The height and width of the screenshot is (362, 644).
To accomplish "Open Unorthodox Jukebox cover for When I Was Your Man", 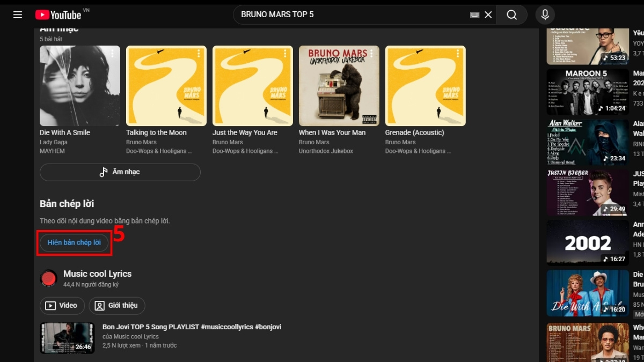I will coord(339,86).
